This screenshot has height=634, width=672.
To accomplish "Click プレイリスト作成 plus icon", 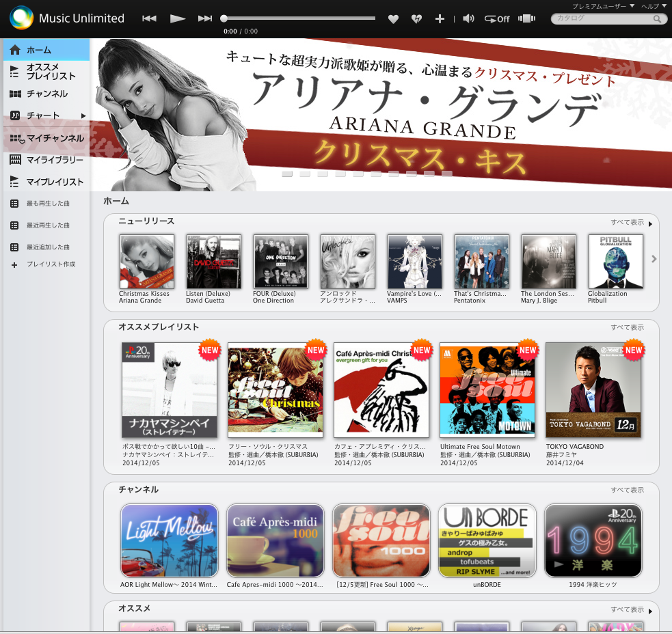I will point(14,265).
